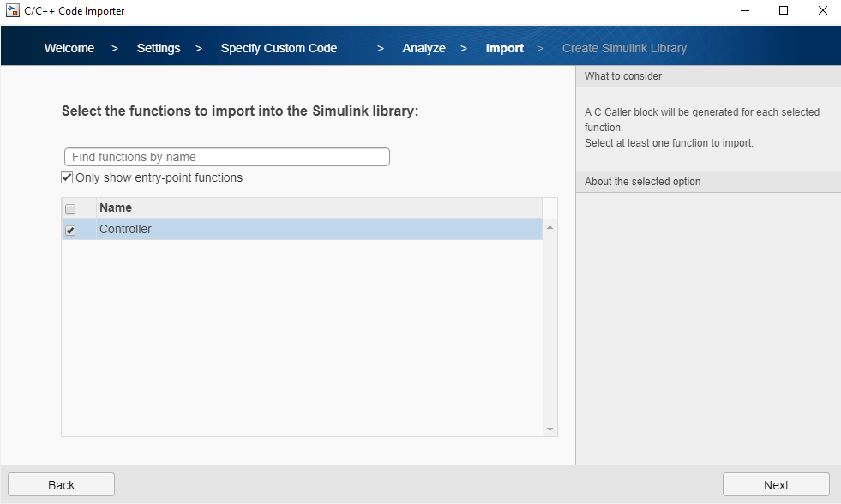The image size is (841, 504).
Task: Toggle Only show entry-point functions
Action: coord(67,178)
